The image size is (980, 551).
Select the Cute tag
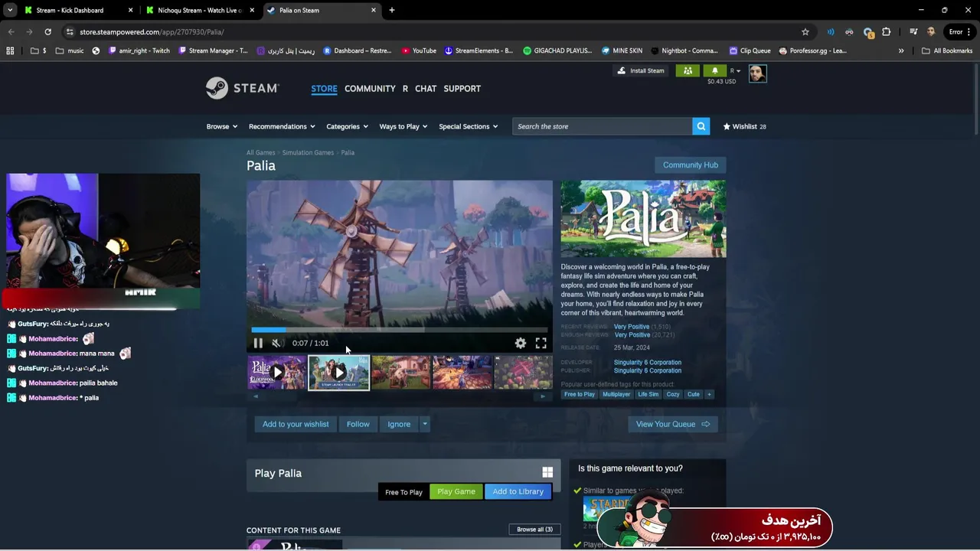point(694,394)
